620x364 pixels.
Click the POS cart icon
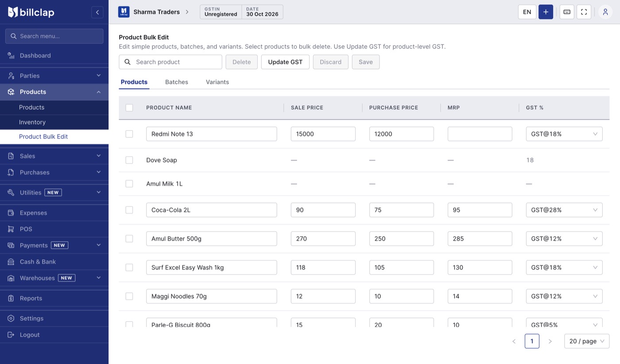click(11, 229)
